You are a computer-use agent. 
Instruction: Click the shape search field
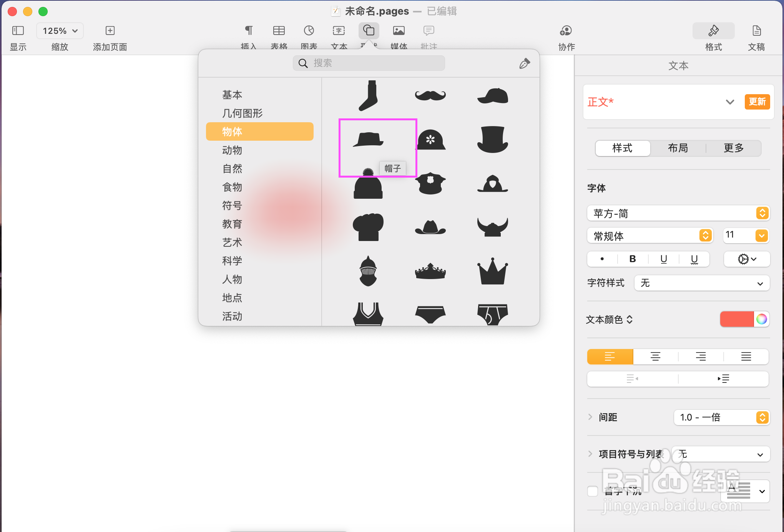pyautogui.click(x=369, y=63)
